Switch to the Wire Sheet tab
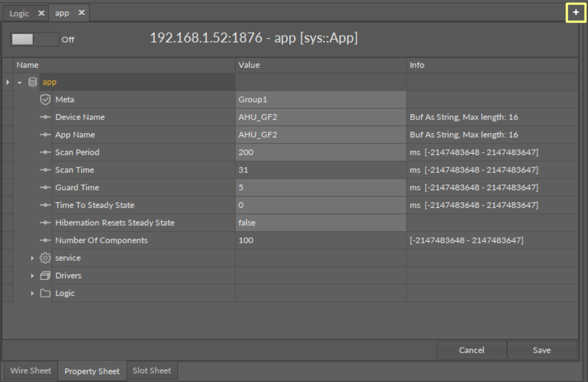This screenshot has width=588, height=382. (30, 371)
